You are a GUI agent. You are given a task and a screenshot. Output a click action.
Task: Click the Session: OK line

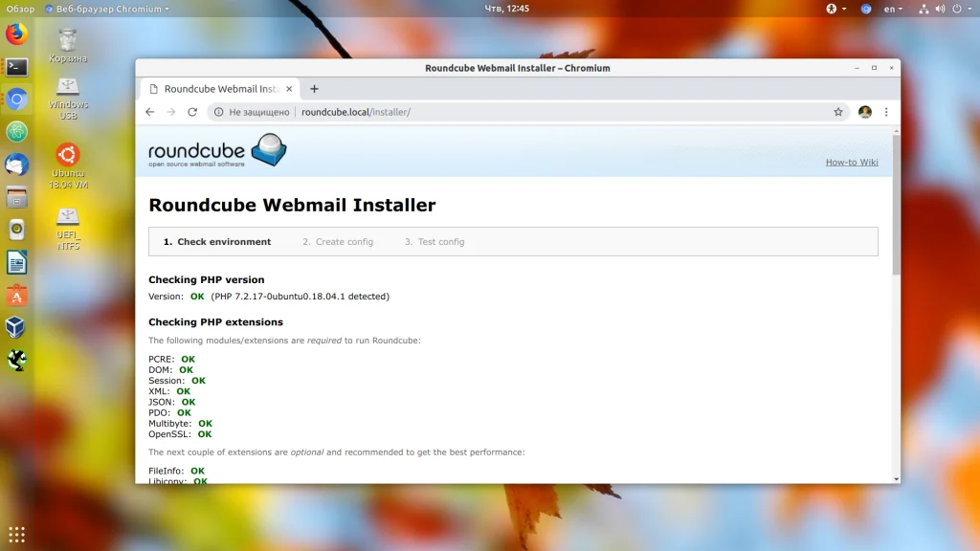177,381
